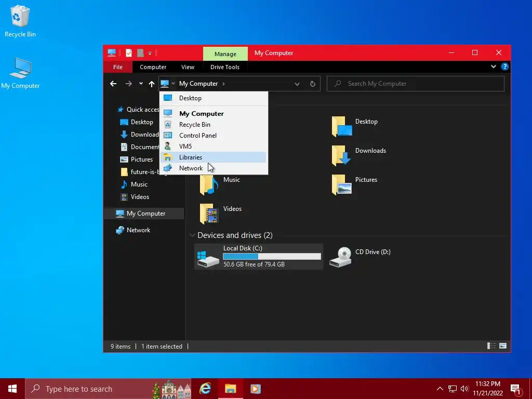Image resolution: width=532 pixels, height=399 pixels.
Task: Select Network in the navigation pane
Action: click(x=134, y=230)
